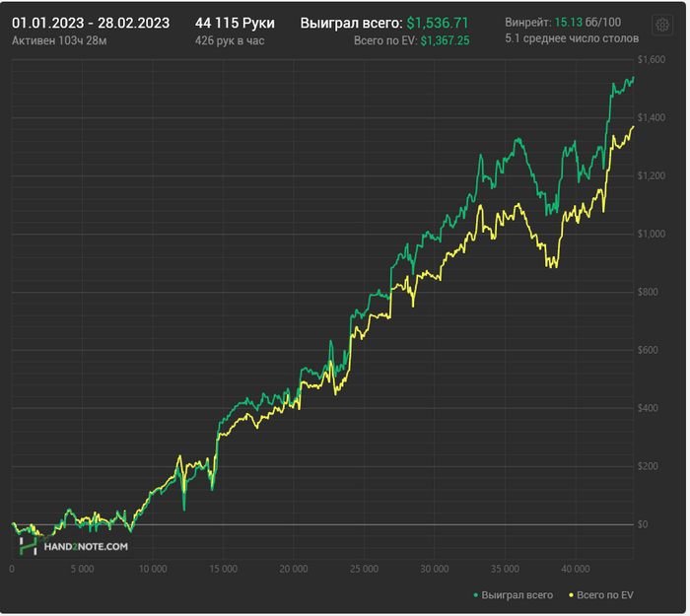The width and height of the screenshot is (690, 616).
Task: Click 'Активен 103ч 28м' activity text
Action: click(x=59, y=41)
